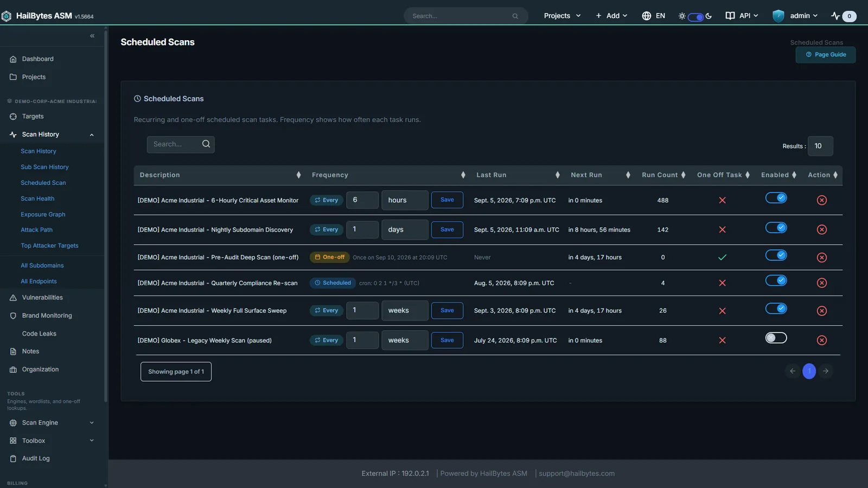The height and width of the screenshot is (488, 868).
Task: Click the table search magnifier icon
Action: pyautogui.click(x=206, y=144)
